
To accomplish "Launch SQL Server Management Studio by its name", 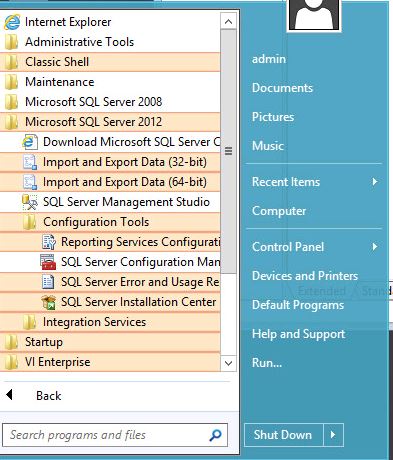I will tap(126, 202).
